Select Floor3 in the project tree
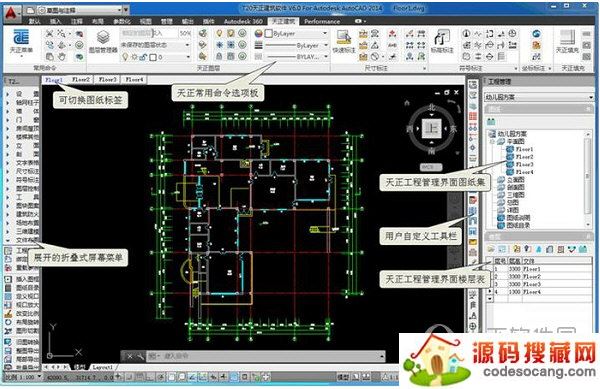 (x=524, y=164)
